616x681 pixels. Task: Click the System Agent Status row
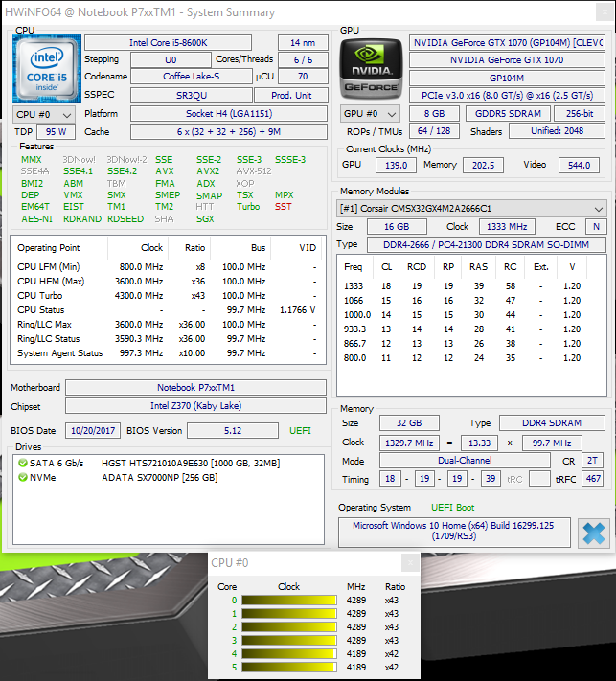(x=168, y=353)
